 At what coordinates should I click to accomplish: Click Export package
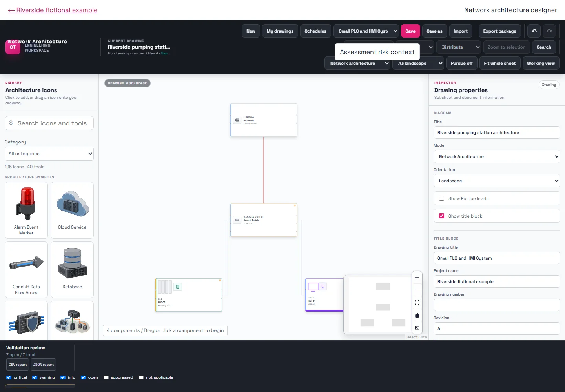click(499, 31)
